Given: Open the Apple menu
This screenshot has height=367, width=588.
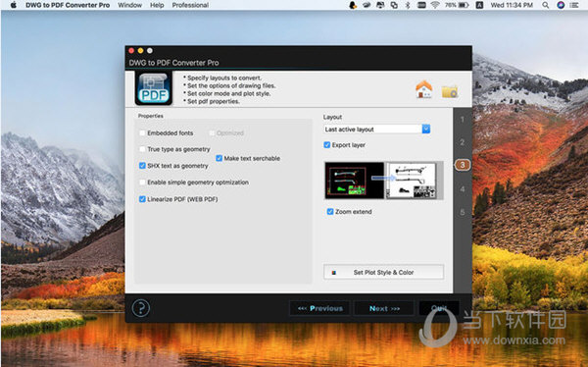Looking at the screenshot, I should 13,5.
